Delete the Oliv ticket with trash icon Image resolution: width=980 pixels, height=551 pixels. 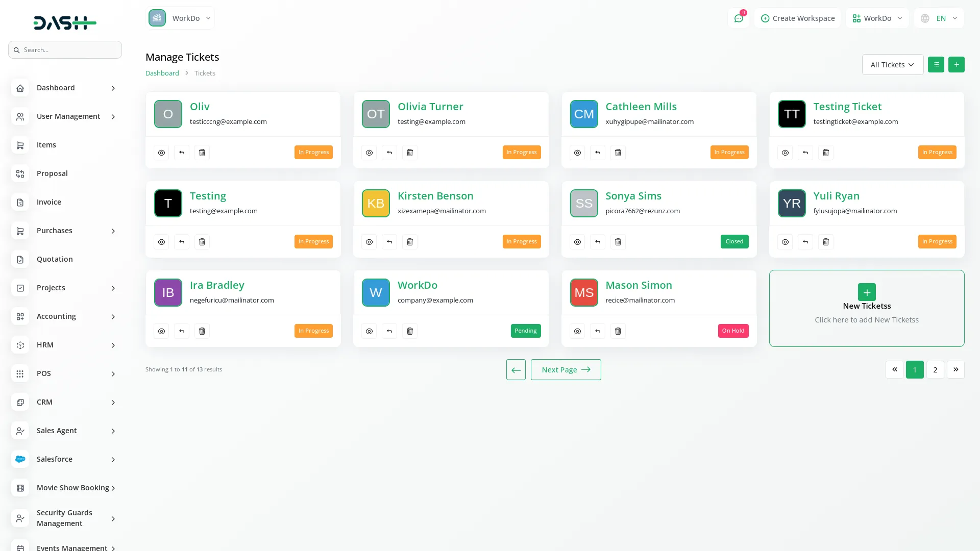click(202, 153)
